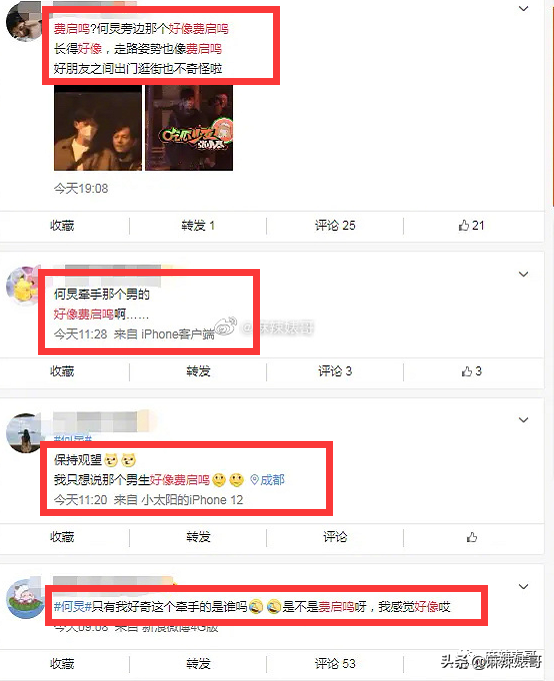Open the first poster's avatar profile
This screenshot has height=681, width=554.
coord(23,22)
